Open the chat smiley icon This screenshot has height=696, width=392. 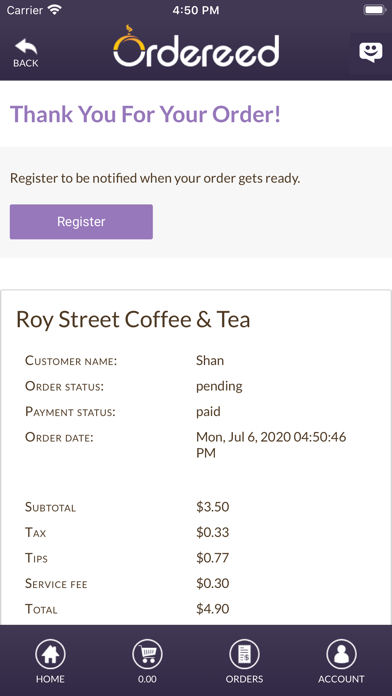click(x=371, y=52)
